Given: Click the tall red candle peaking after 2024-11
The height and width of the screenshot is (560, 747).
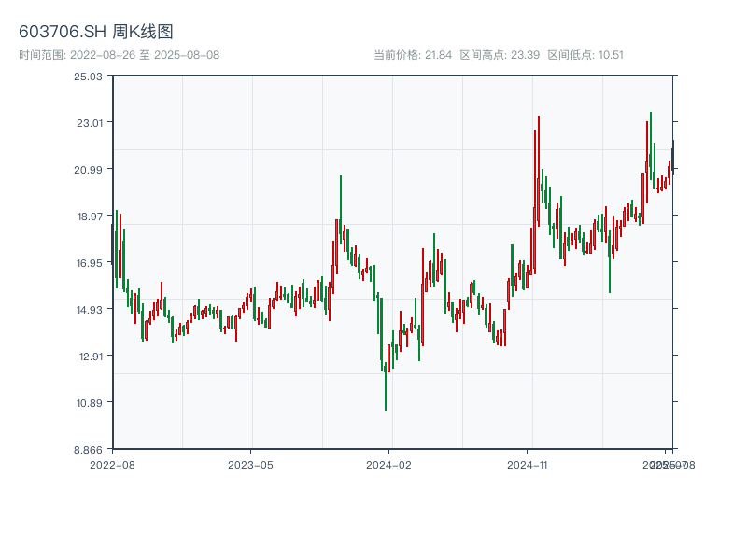Looking at the screenshot, I should pyautogui.click(x=539, y=171).
